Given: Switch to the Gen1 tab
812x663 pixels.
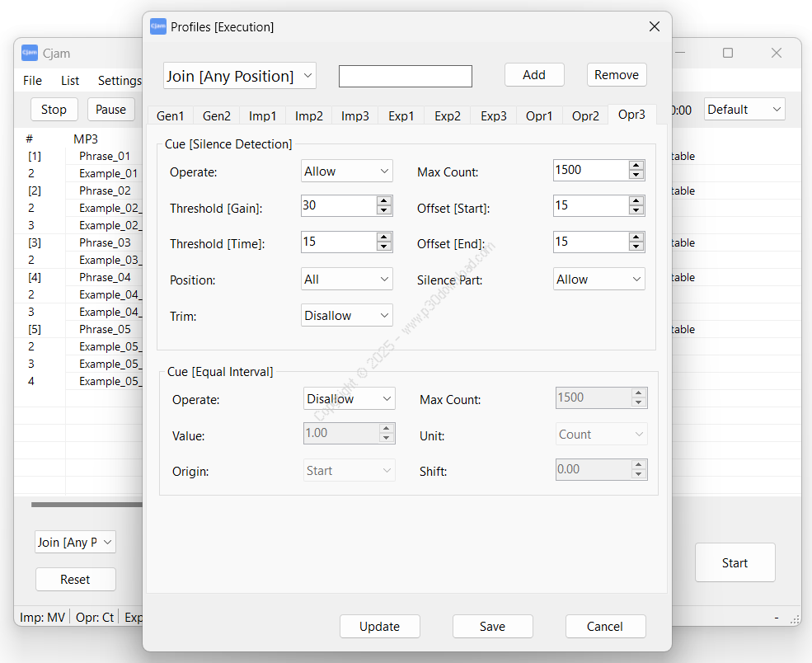Looking at the screenshot, I should point(171,116).
